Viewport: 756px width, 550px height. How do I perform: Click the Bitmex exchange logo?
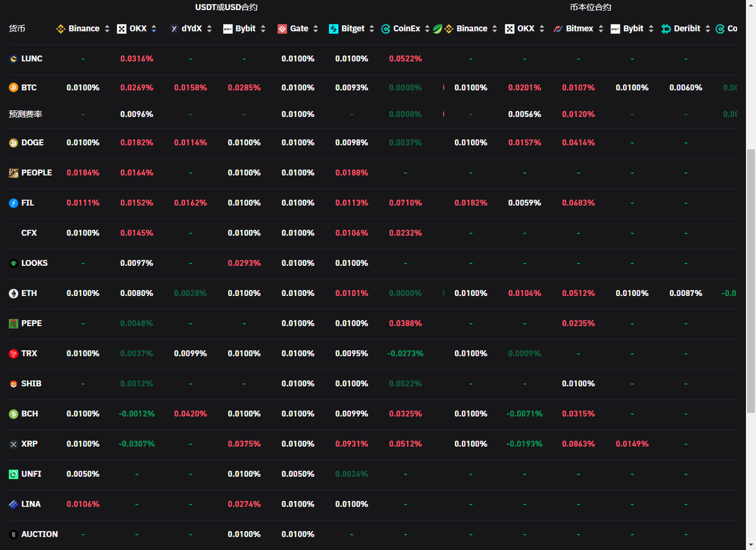pyautogui.click(x=558, y=29)
